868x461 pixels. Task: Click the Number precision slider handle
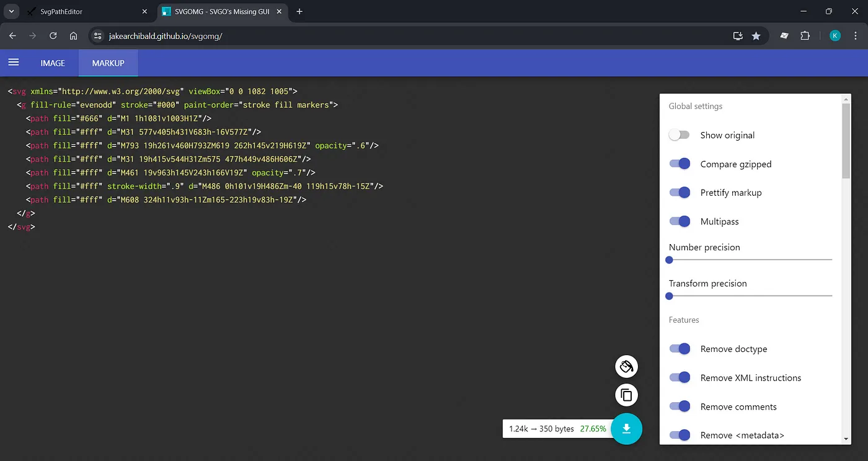(x=669, y=260)
